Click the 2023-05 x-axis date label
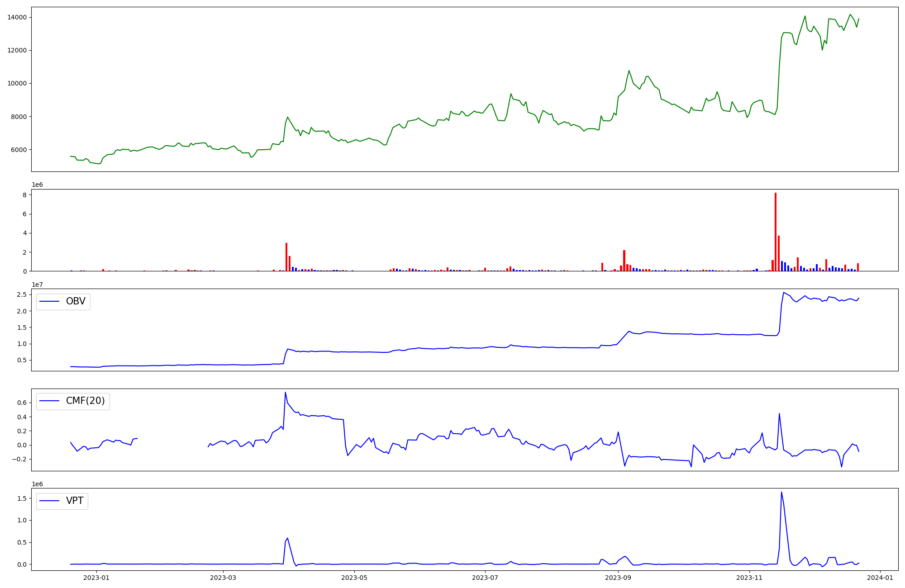Screen dimensions: 905x588 click(x=354, y=578)
